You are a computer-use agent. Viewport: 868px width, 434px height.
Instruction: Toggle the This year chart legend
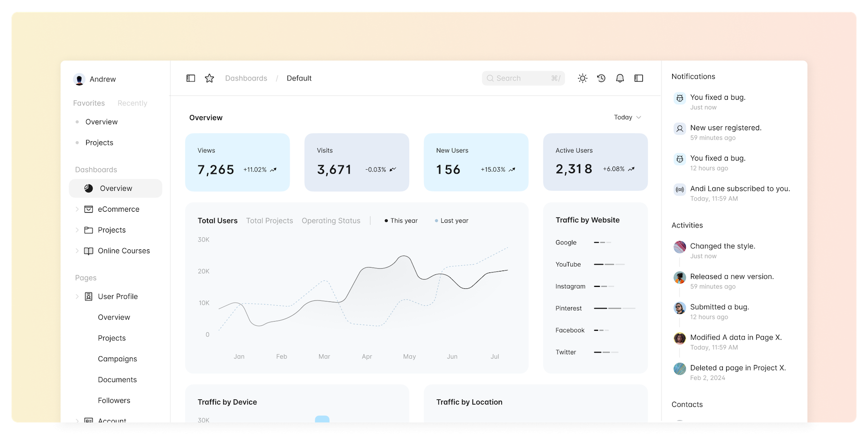[401, 221]
